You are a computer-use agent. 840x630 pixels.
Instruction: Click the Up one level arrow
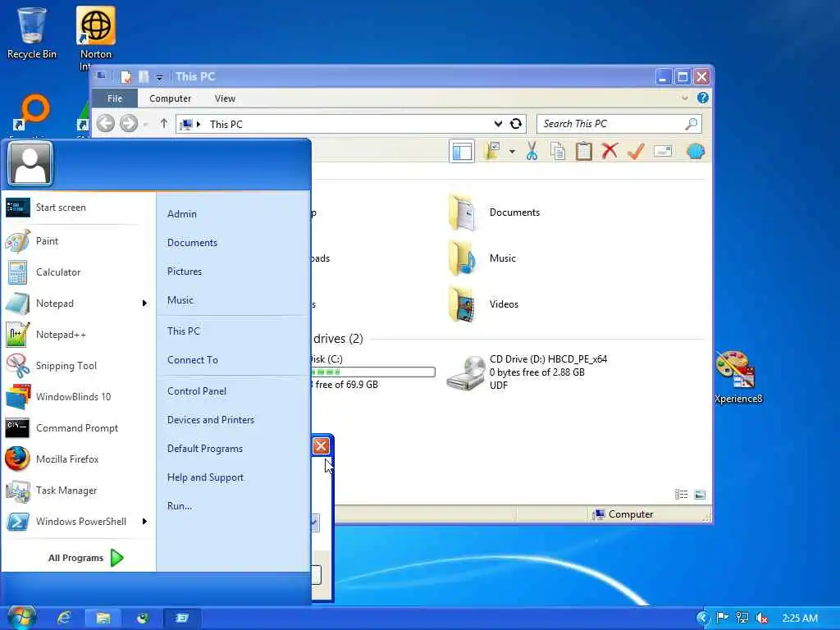(x=164, y=124)
